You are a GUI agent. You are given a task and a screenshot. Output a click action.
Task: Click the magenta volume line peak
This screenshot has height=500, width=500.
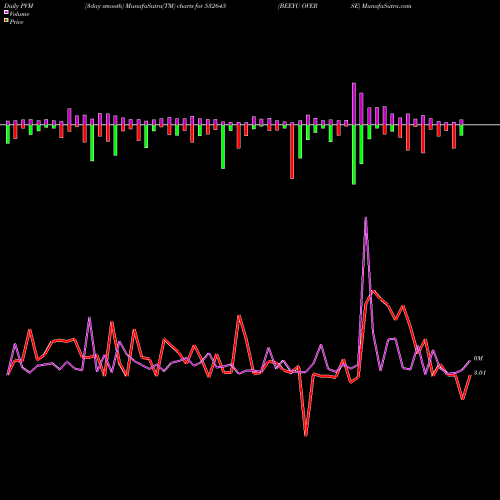(x=366, y=218)
